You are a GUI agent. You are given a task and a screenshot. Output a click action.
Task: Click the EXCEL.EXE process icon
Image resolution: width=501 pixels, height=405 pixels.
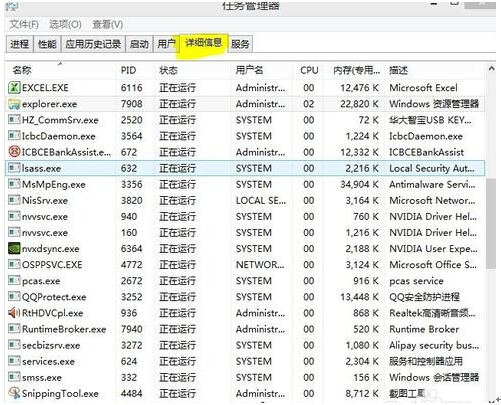[x=14, y=88]
